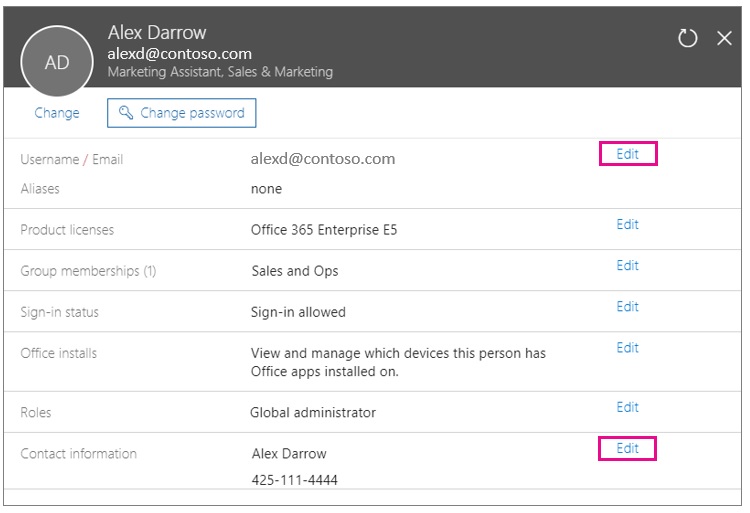Viewport: 750px width, 513px height.
Task: Edit Group memberships for Sales and Ops
Action: click(628, 265)
